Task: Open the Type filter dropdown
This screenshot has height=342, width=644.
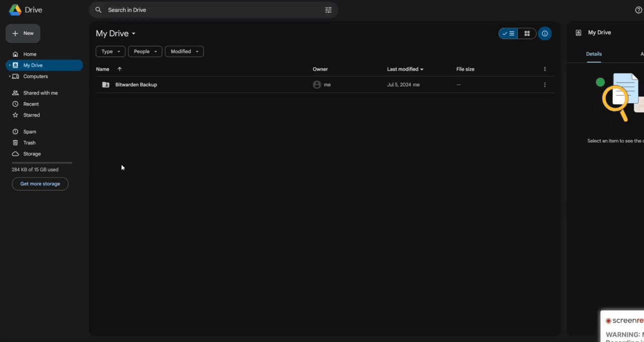Action: [x=111, y=51]
